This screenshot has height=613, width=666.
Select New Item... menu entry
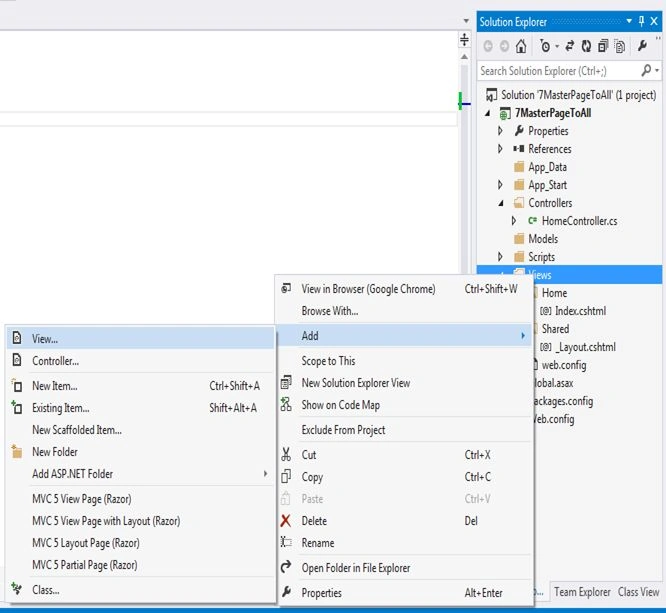tap(140, 386)
